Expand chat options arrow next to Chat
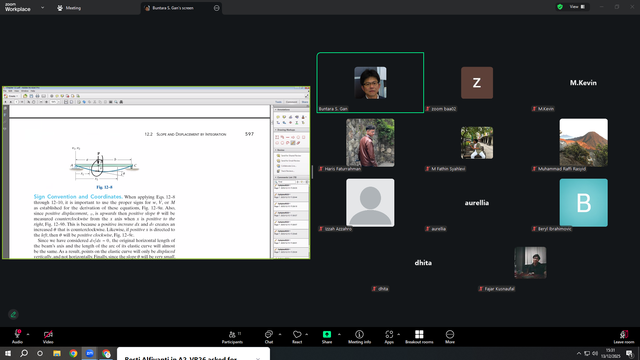The image size is (640, 360). tap(280, 334)
